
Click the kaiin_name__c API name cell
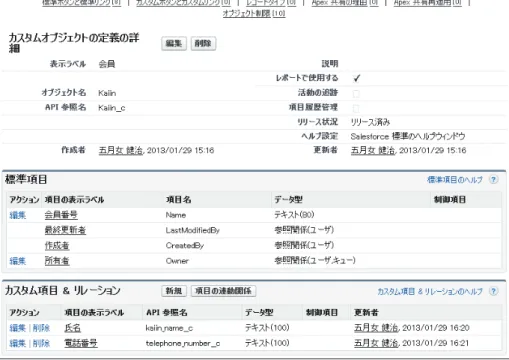[x=169, y=328]
